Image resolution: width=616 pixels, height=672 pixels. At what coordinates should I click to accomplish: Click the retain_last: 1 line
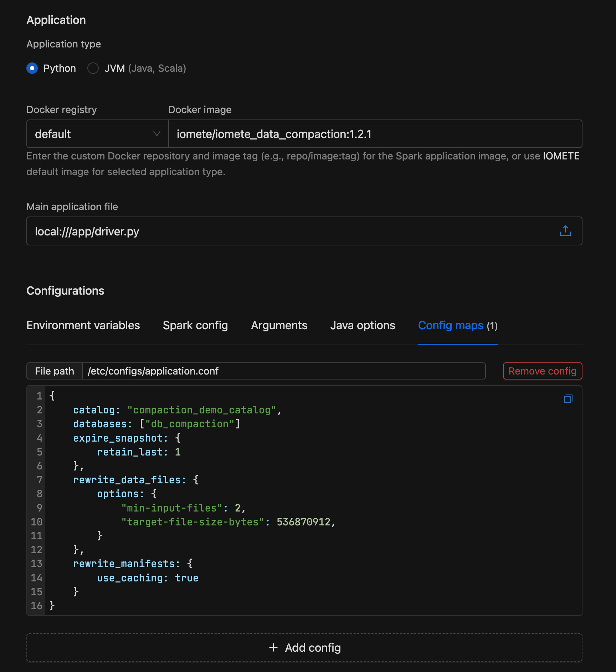pyautogui.click(x=139, y=452)
